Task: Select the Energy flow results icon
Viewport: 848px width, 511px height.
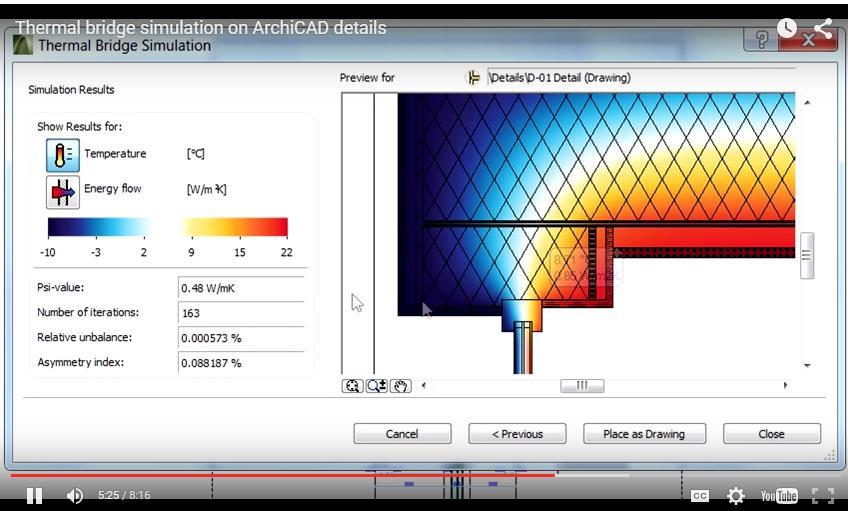Action: coord(63,192)
